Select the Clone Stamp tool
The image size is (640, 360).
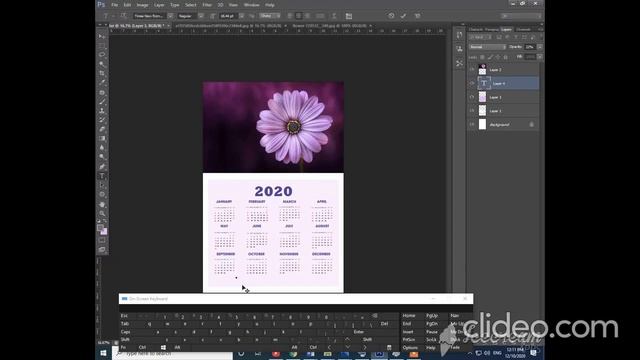pos(102,111)
